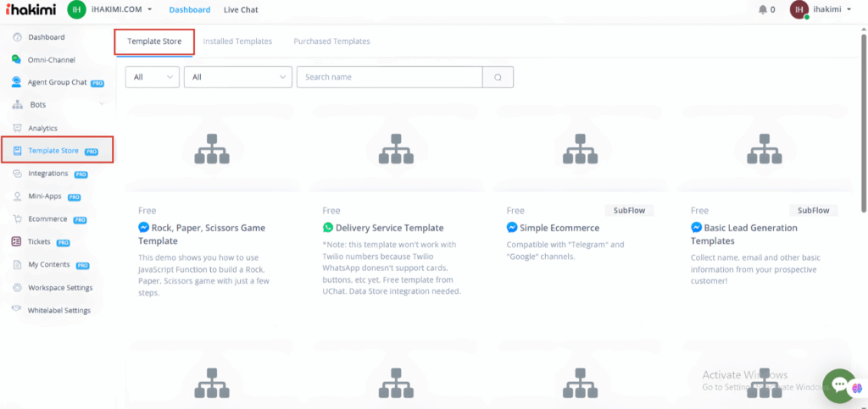Open Live Chat from top navigation
Screen dimensions: 868x409
point(241,10)
